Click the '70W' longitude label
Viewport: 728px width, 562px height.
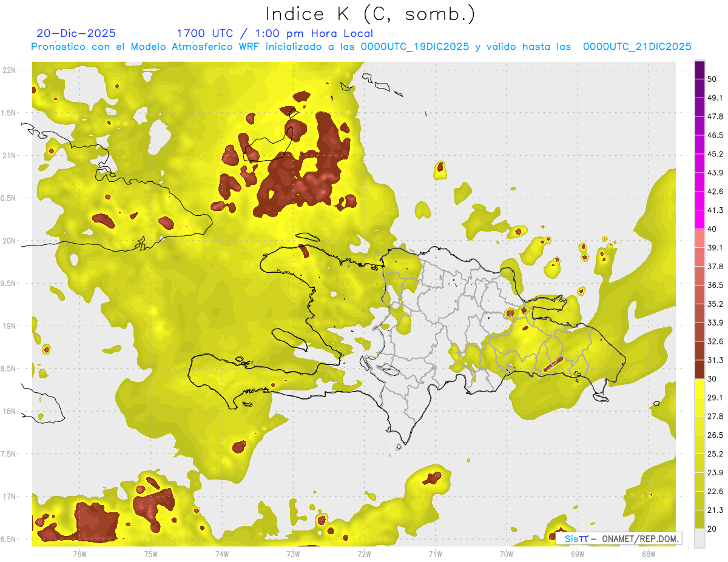pyautogui.click(x=506, y=554)
